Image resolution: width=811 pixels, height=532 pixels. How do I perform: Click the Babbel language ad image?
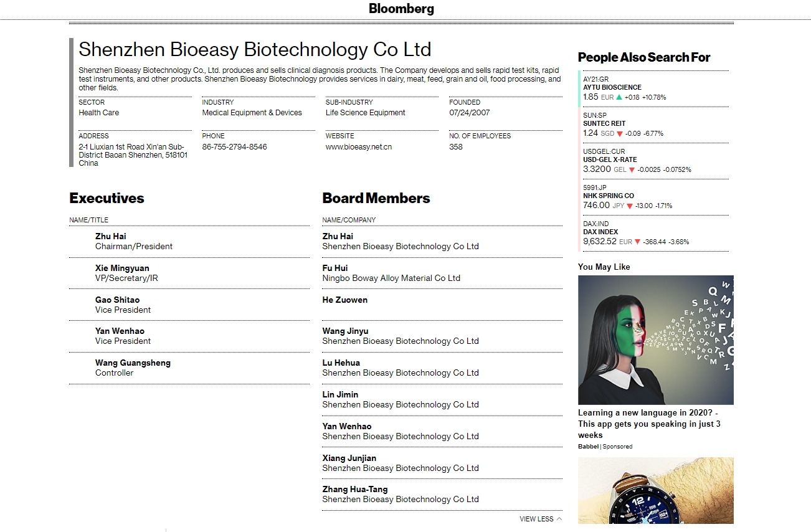click(655, 340)
